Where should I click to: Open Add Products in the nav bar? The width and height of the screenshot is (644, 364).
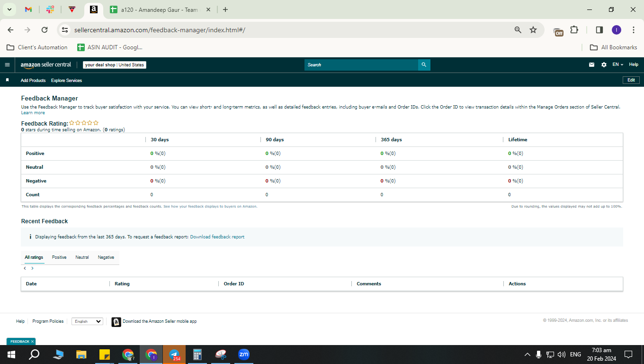33,81
